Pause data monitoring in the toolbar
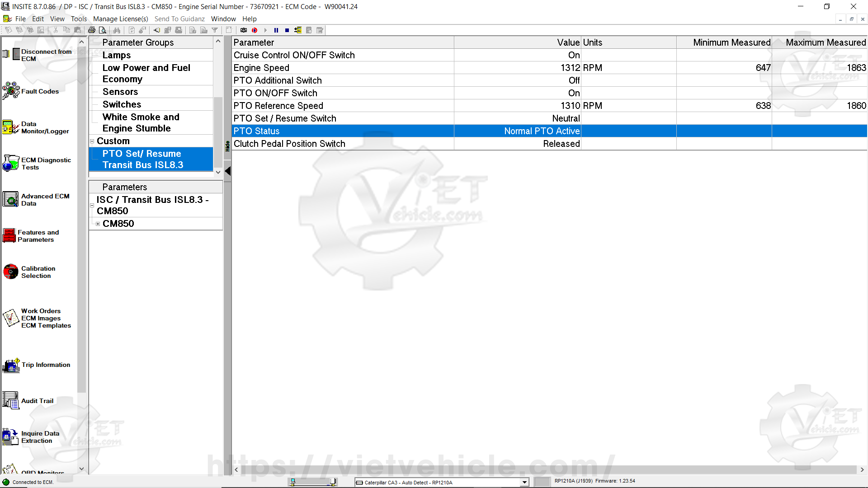This screenshot has width=868, height=488. click(276, 30)
